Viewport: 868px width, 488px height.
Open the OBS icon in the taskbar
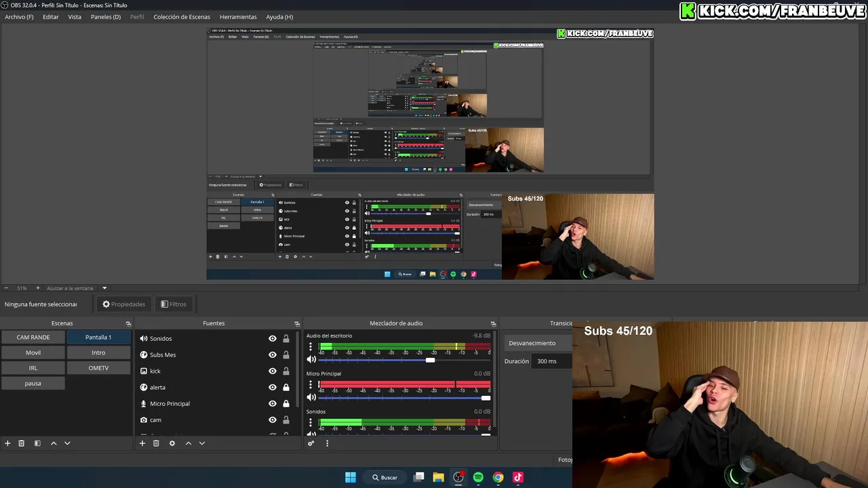tap(458, 477)
